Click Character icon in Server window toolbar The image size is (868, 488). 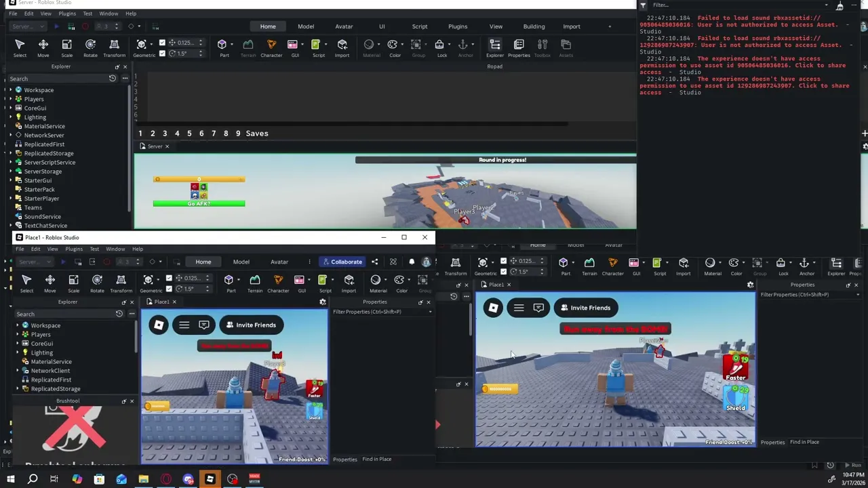pos(271,47)
